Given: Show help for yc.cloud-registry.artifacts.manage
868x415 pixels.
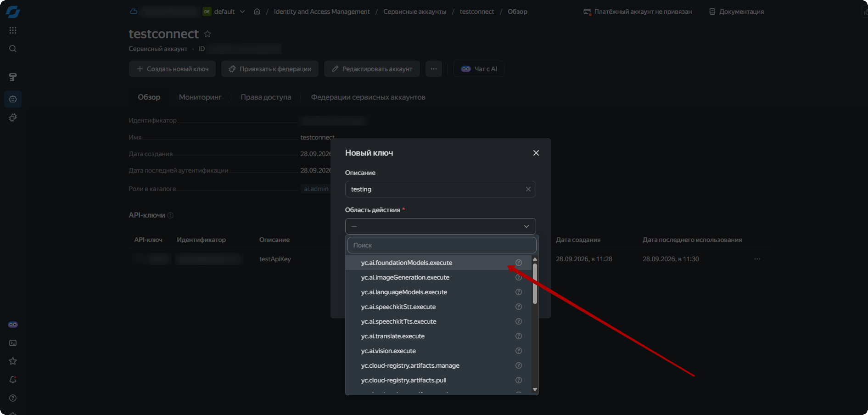Looking at the screenshot, I should (x=519, y=365).
